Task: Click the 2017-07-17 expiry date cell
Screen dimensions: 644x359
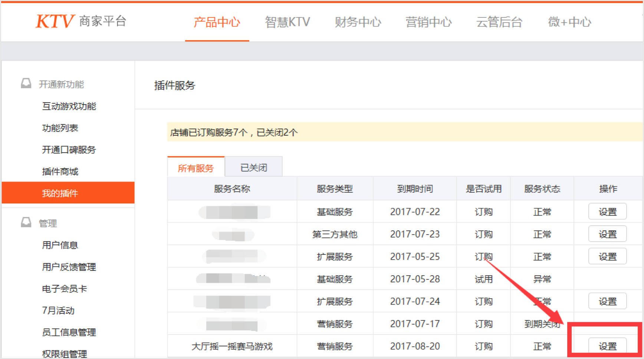Action: [415, 324]
